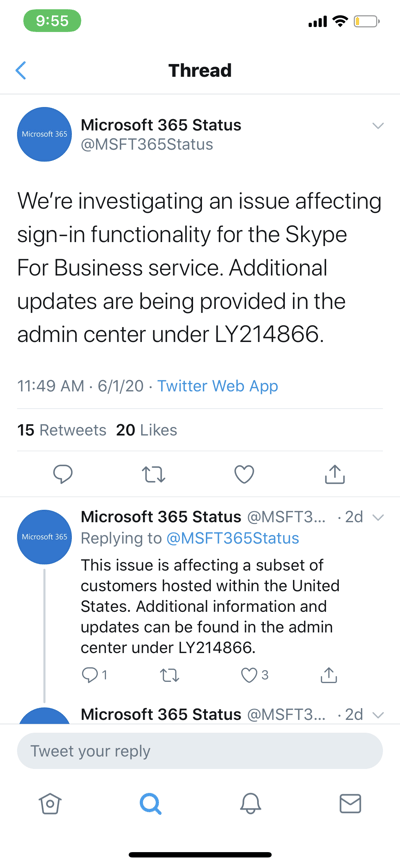Go to the Home tab
Image resolution: width=400 pixels, height=866 pixels.
50,804
